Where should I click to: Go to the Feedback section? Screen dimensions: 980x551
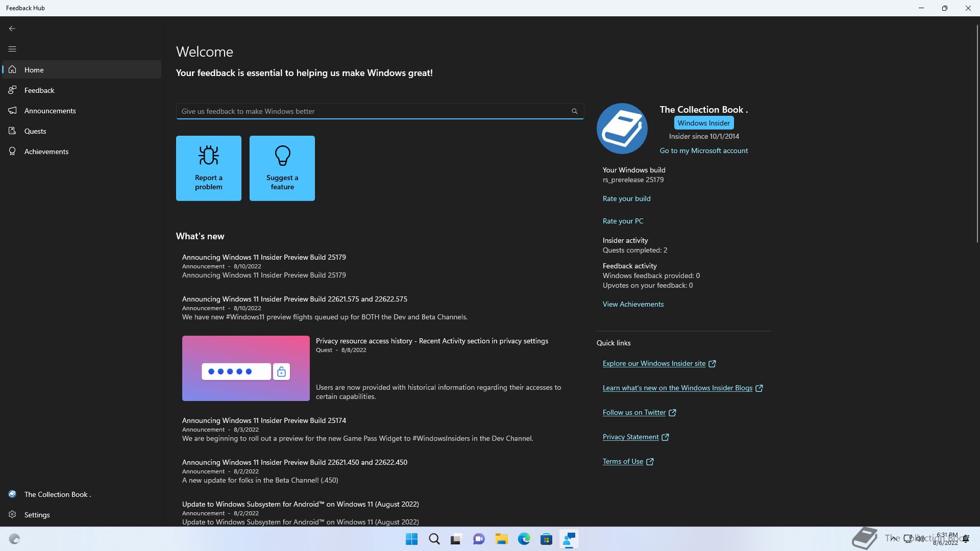(82, 90)
